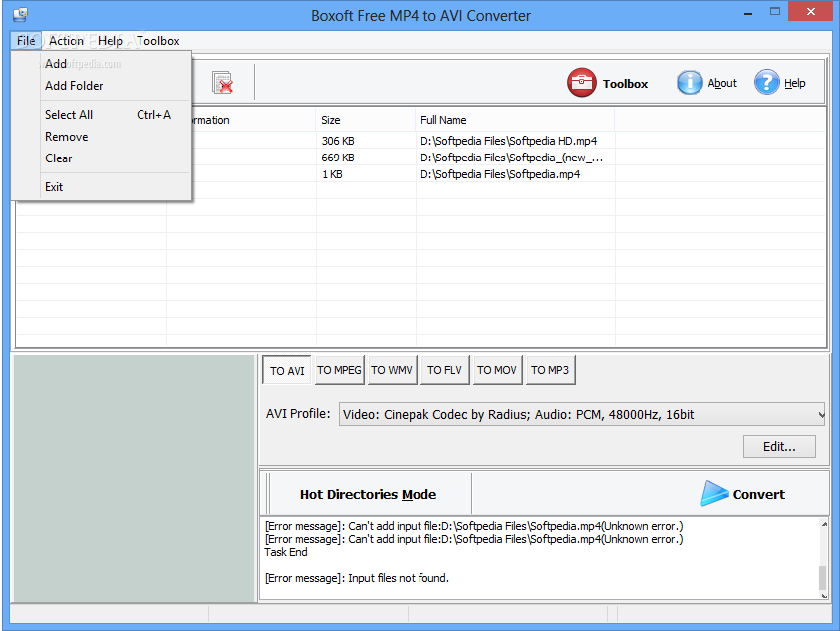Viewport: 840px width, 631px height.
Task: Click the Edit... button
Action: pyautogui.click(x=779, y=446)
